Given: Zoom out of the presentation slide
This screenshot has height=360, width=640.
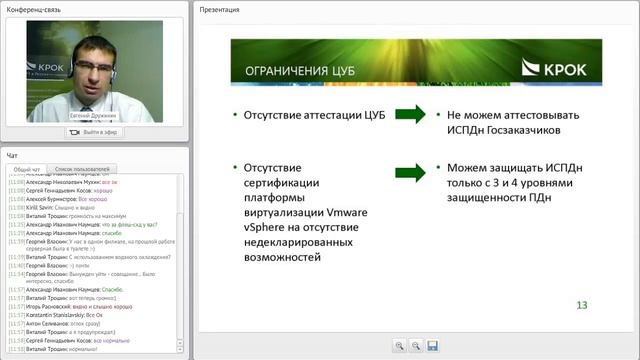Looking at the screenshot, I should pos(416,346).
